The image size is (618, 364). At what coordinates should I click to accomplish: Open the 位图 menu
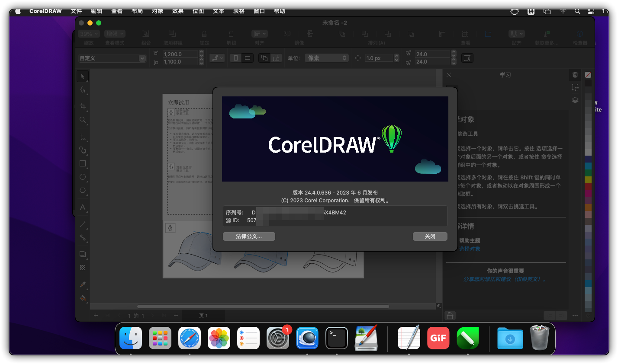pos(198,11)
